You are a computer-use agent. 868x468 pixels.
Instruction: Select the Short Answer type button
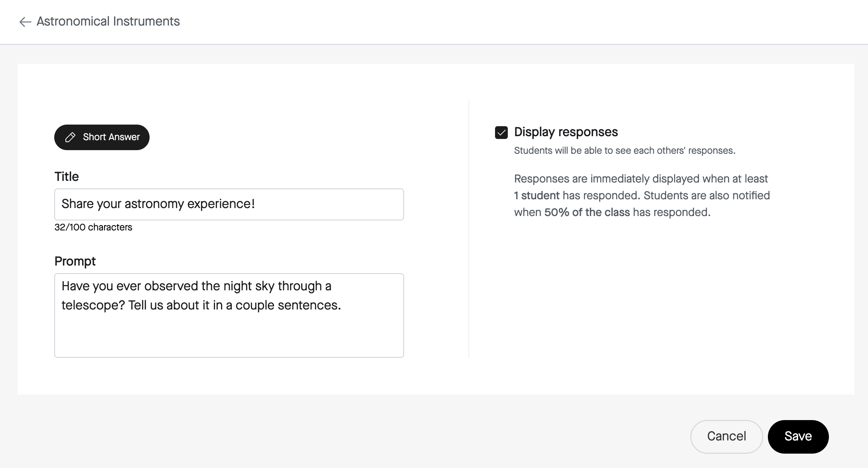click(102, 137)
